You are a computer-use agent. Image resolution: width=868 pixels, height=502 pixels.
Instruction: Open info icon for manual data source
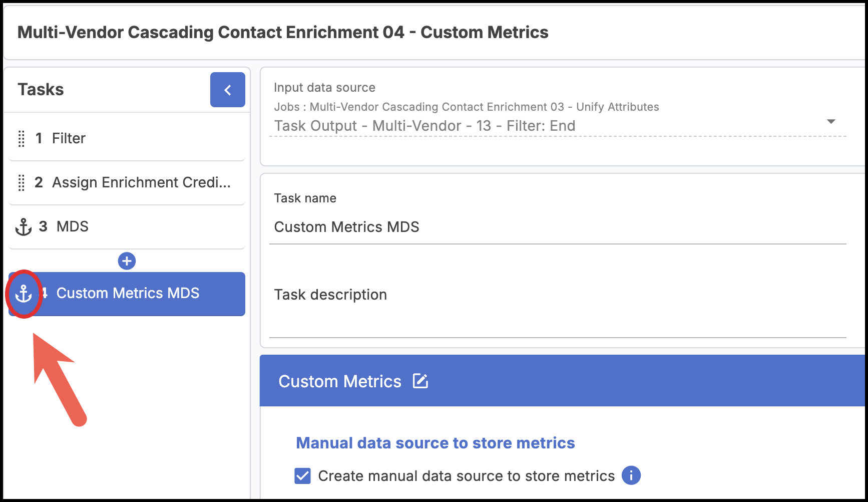(631, 475)
